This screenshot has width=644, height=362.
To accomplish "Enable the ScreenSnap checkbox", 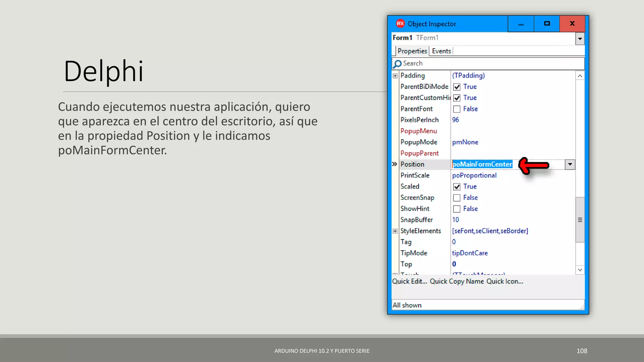I will coord(457,198).
